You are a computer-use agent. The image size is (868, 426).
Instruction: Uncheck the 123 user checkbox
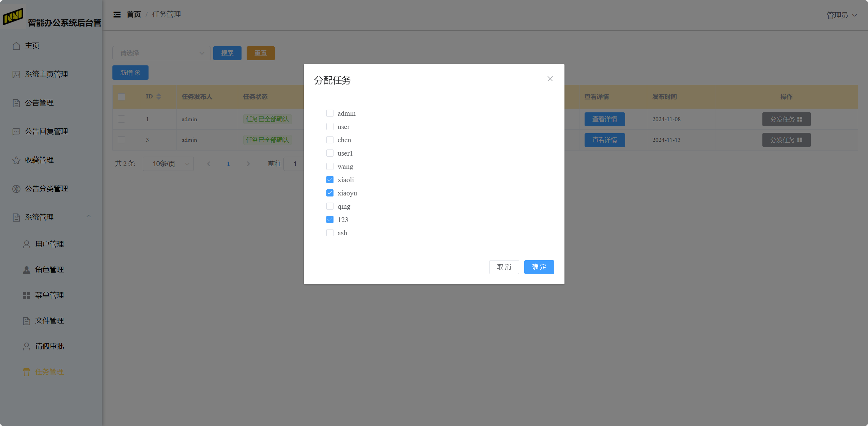click(x=330, y=220)
